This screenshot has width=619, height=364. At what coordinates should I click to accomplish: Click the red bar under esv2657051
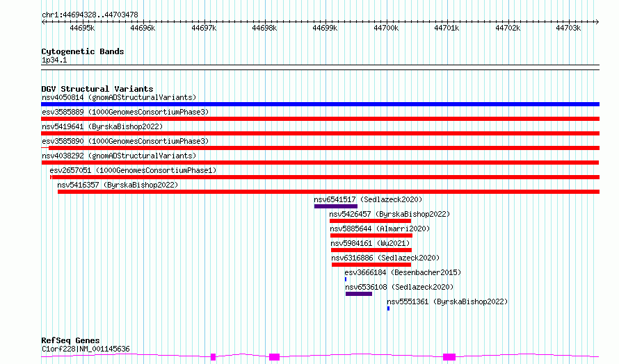[x=325, y=177]
